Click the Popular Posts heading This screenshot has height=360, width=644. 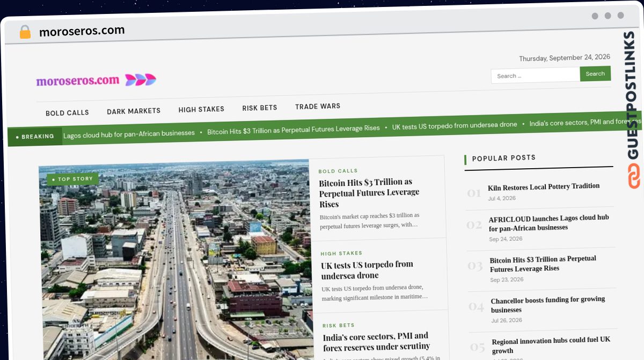pos(503,158)
